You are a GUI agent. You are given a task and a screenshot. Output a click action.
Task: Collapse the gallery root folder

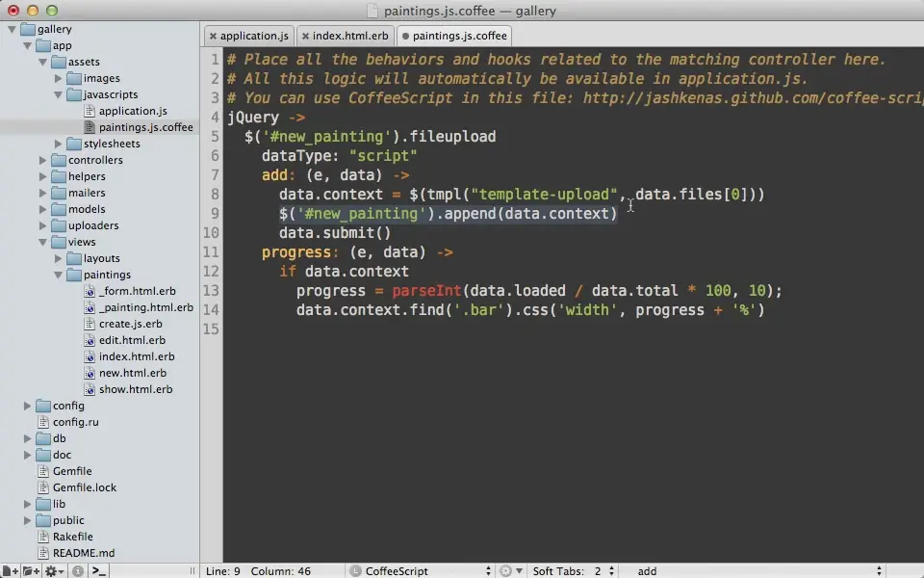12,29
